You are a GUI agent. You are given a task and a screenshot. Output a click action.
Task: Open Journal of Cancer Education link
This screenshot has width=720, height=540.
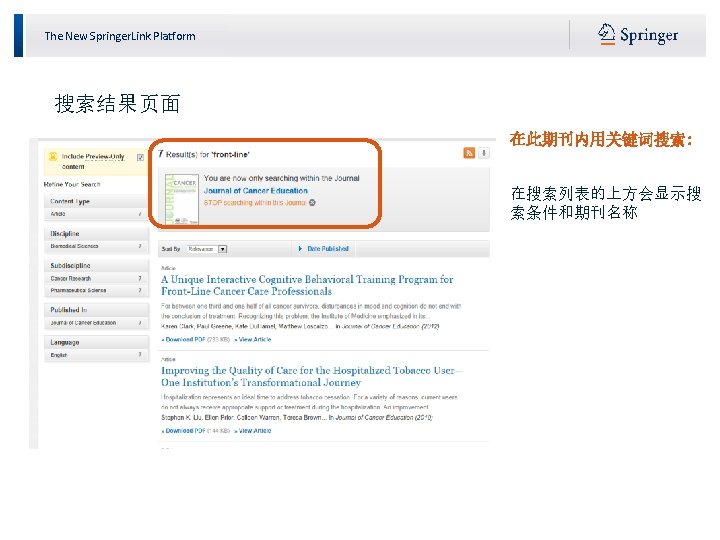coord(256,191)
